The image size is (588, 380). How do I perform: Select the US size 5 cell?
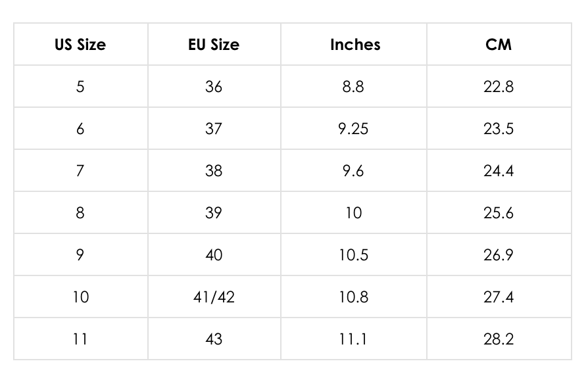coord(80,87)
